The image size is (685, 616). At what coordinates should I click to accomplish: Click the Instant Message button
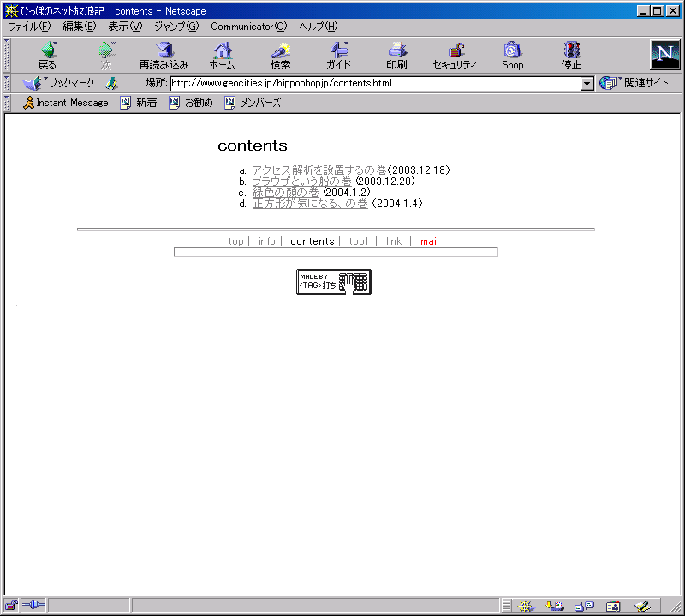66,103
